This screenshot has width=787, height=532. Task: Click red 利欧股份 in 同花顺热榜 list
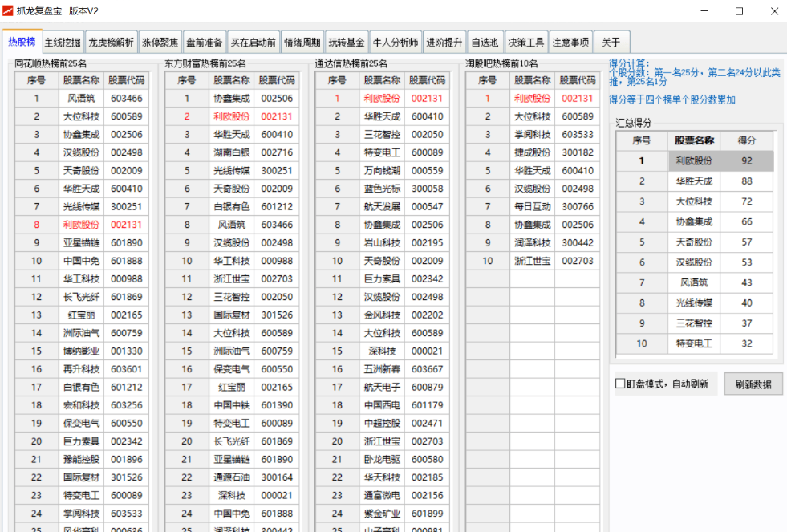81,225
